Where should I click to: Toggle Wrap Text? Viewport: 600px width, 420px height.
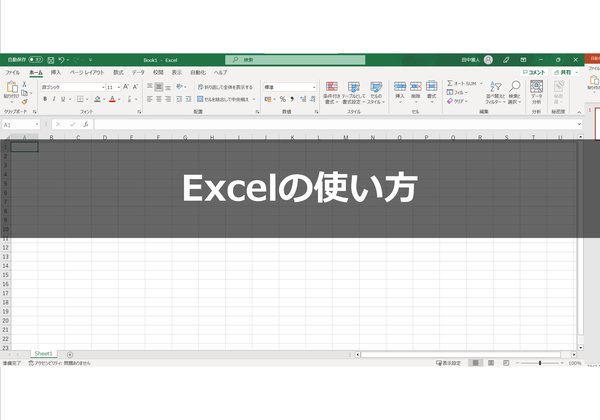225,87
